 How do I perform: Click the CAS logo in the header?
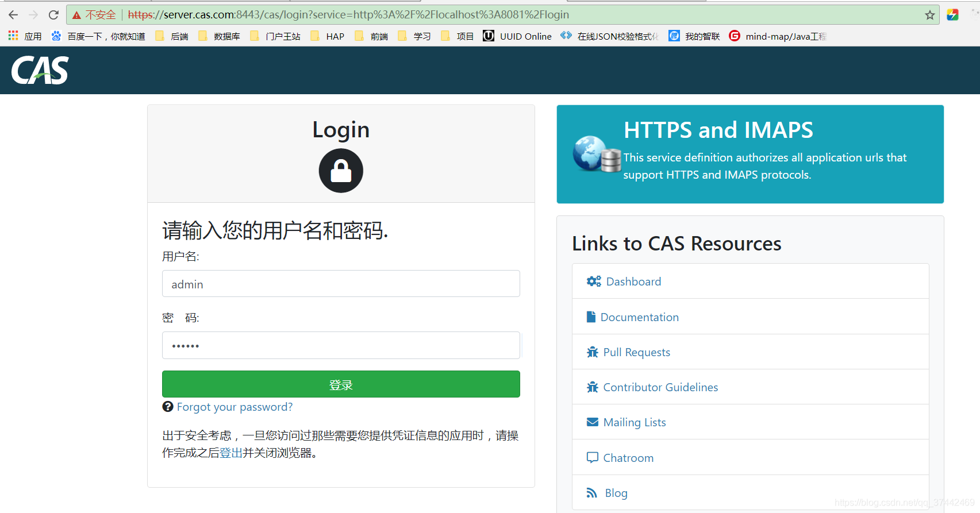pos(40,70)
